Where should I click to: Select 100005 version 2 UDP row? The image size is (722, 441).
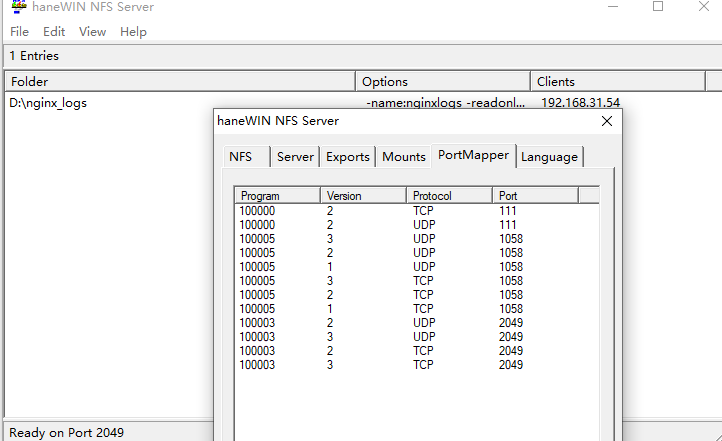pyautogui.click(x=417, y=253)
